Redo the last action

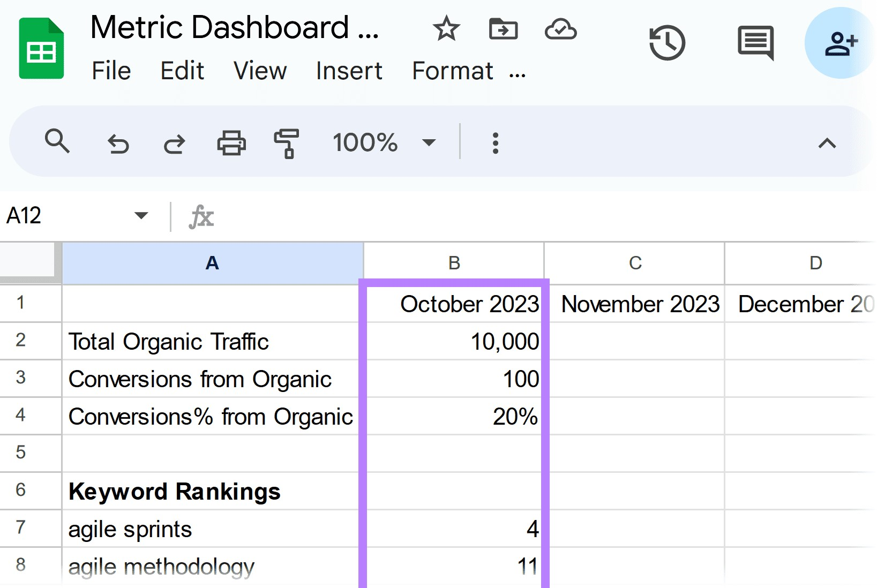pos(174,144)
